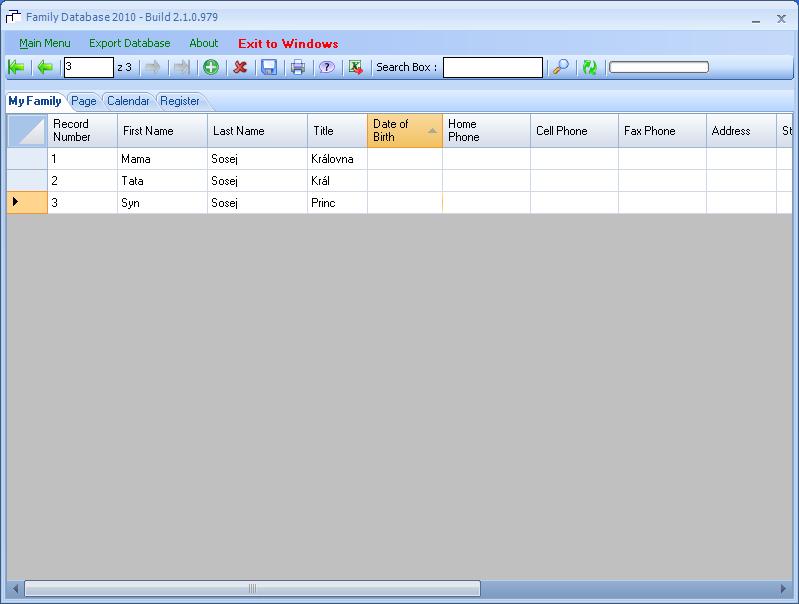Open help with the question mark icon
799x604 pixels.
pos(326,67)
